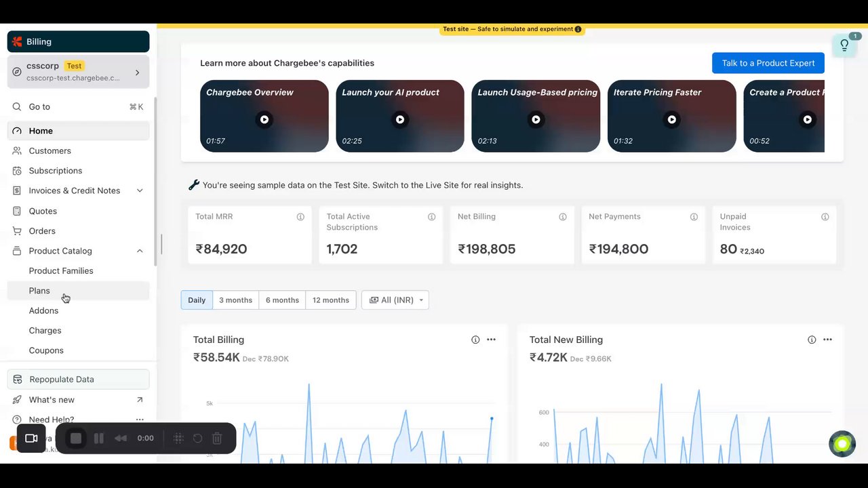Show info for Unpaid Invoices
The width and height of the screenshot is (868, 488).
tap(825, 217)
